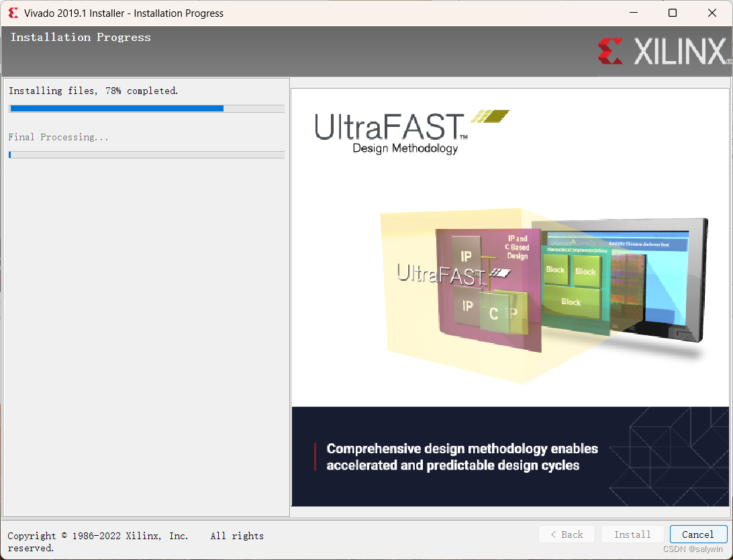
Task: Click the Xilinx icon in title bar
Action: (13, 13)
